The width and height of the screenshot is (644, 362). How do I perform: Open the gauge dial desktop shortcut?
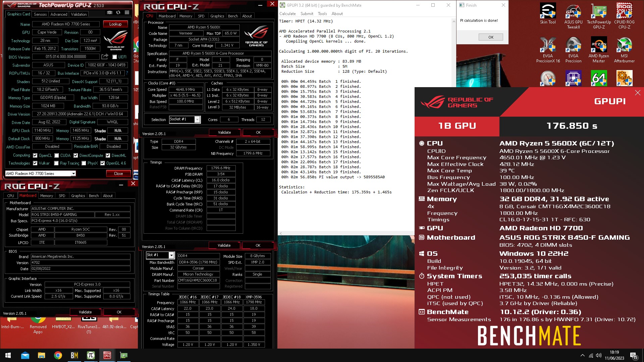[x=548, y=78]
